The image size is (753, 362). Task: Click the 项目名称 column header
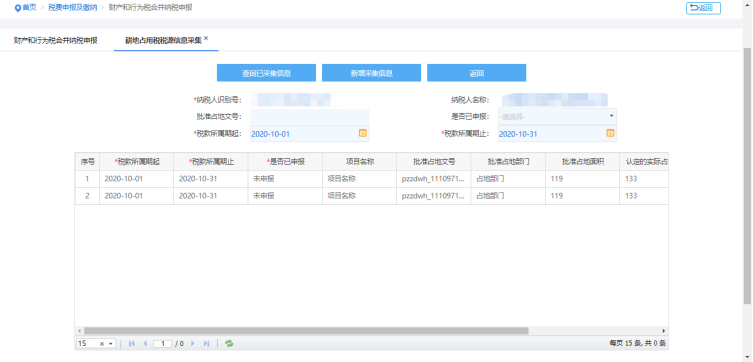(360, 162)
